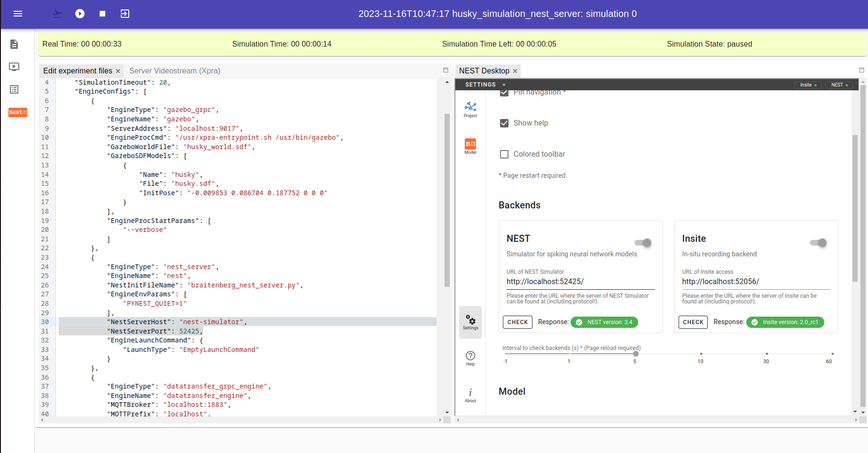The width and height of the screenshot is (868, 453).
Task: Click the airplane landing icon in top bar
Action: click(57, 14)
